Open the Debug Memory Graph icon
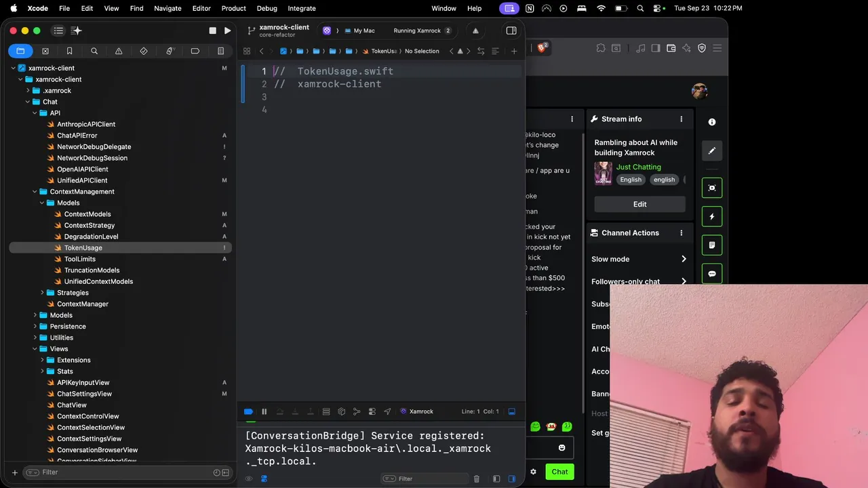 pyautogui.click(x=357, y=411)
